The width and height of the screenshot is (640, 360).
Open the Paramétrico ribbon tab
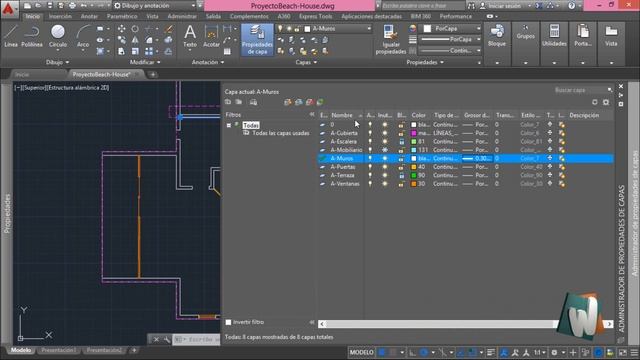click(122, 16)
